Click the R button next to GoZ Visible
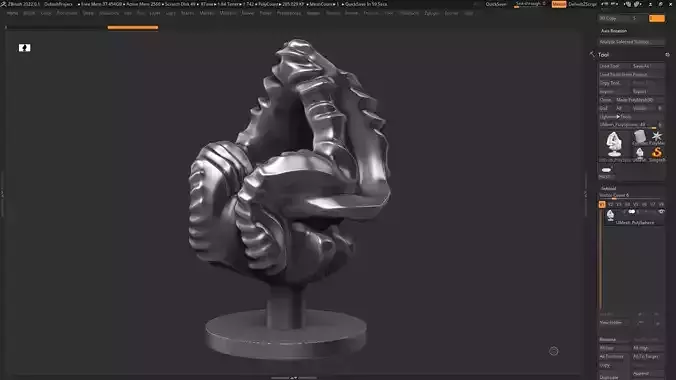This screenshot has width=676, height=380. pyautogui.click(x=660, y=108)
